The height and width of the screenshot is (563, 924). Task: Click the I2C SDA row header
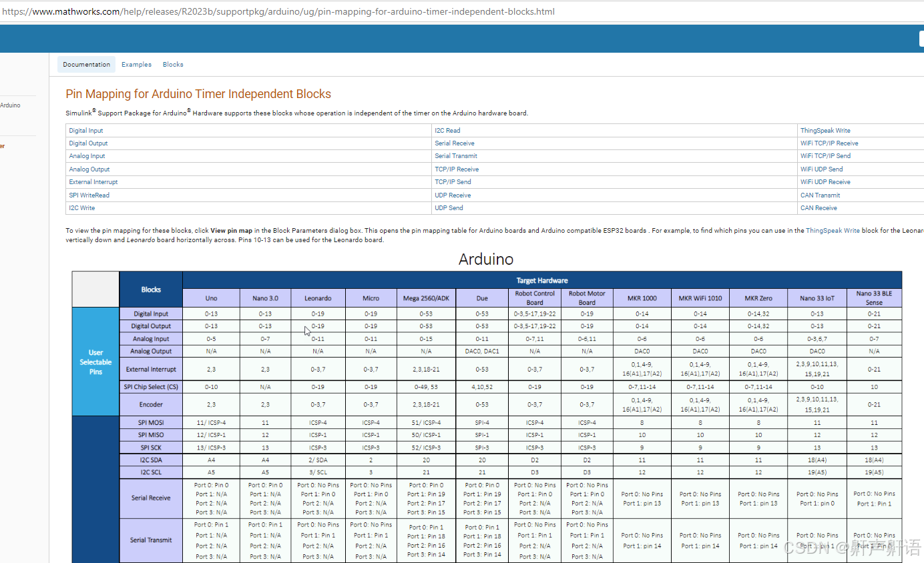151,460
